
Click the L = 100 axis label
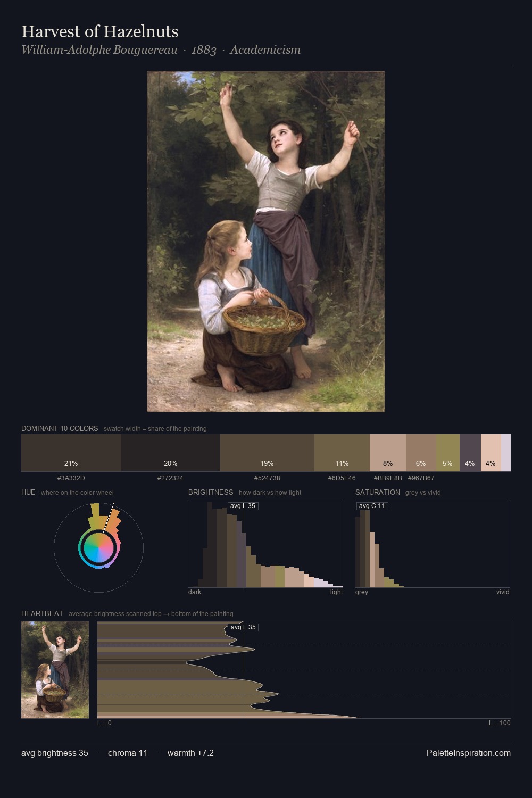[x=500, y=723]
